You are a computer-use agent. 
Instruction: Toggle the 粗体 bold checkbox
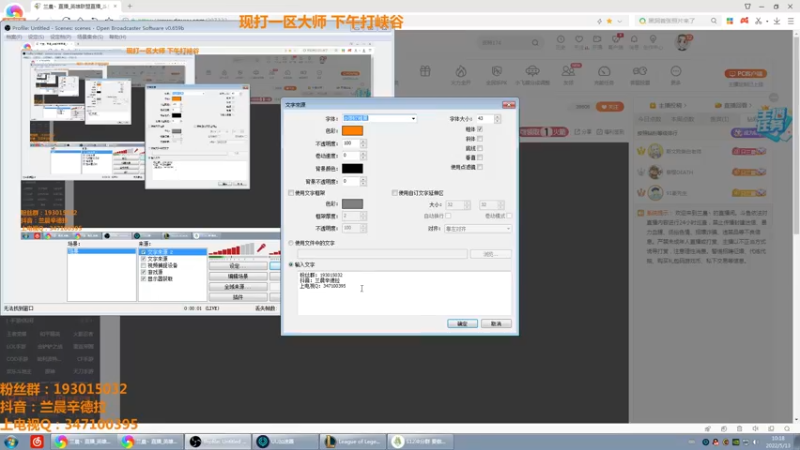480,129
